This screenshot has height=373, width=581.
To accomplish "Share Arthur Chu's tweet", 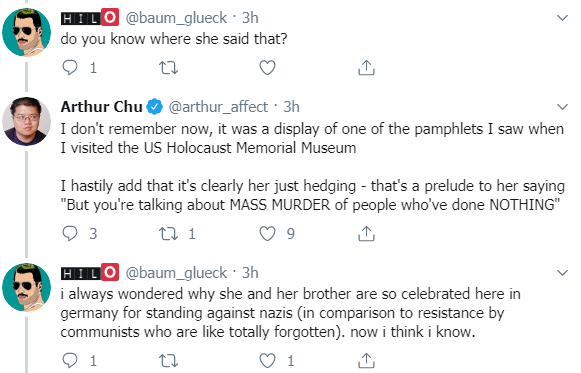I will 366,234.
